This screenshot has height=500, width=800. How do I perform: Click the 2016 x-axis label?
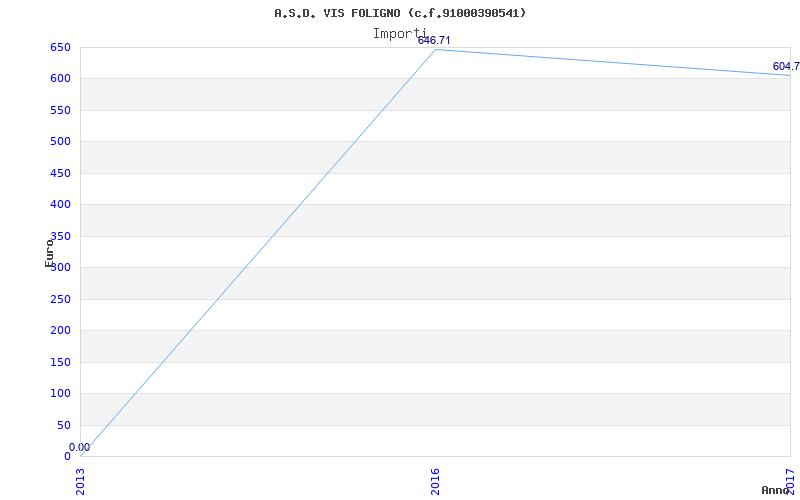(435, 482)
